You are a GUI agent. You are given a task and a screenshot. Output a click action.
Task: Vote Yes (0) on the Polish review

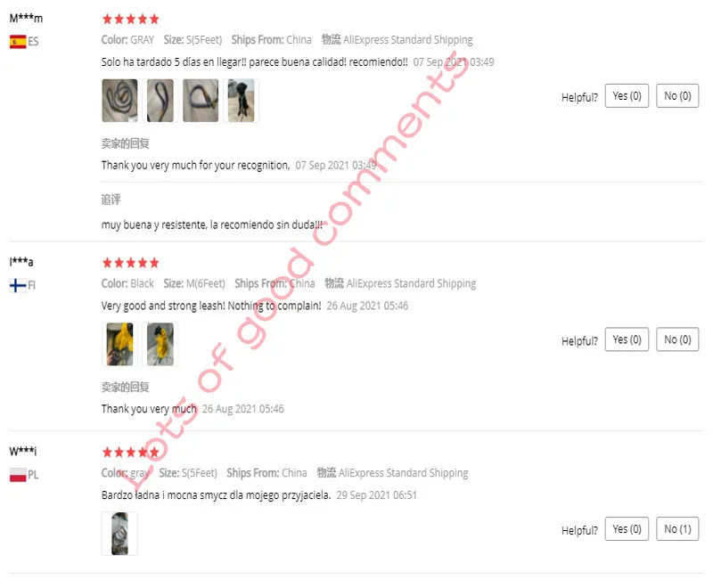tap(627, 529)
